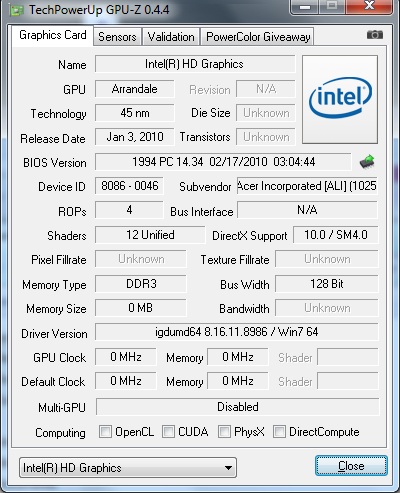Click the Device ID 8086 - 0046

coord(129,186)
